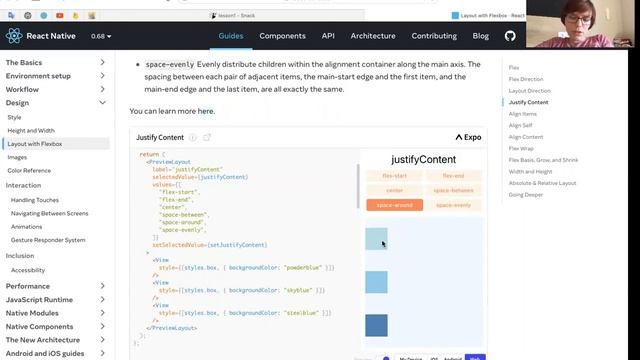The height and width of the screenshot is (360, 640).
Task: Select flex-start justifyContent option
Action: [x=394, y=176]
